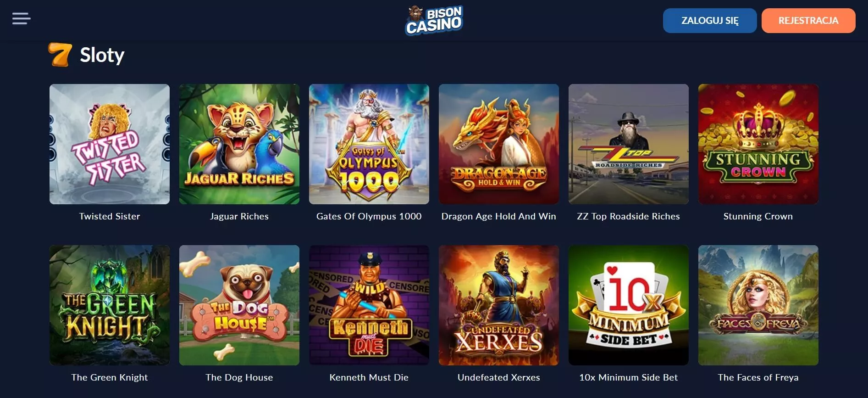Launch The Green Knight game thumbnail
This screenshot has width=868, height=398.
pos(110,305)
